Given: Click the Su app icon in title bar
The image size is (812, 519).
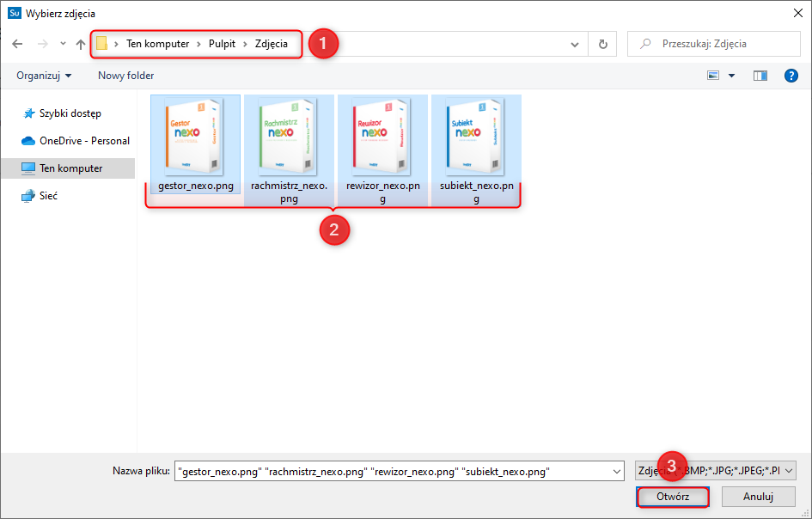Looking at the screenshot, I should coord(15,13).
